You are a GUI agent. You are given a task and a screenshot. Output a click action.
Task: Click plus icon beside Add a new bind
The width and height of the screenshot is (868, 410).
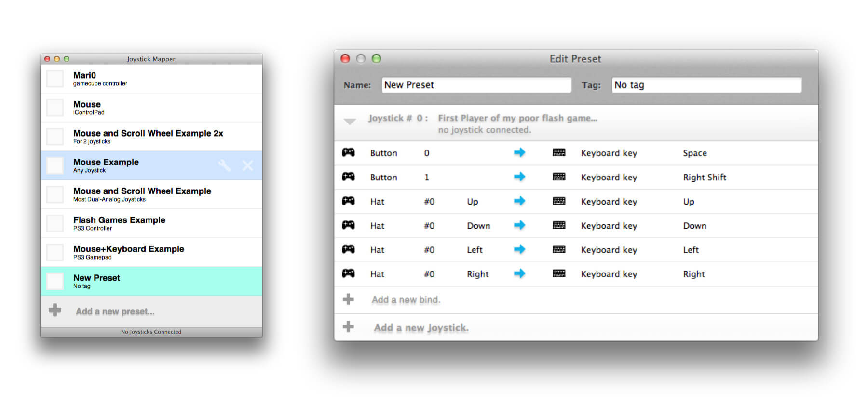pos(348,300)
